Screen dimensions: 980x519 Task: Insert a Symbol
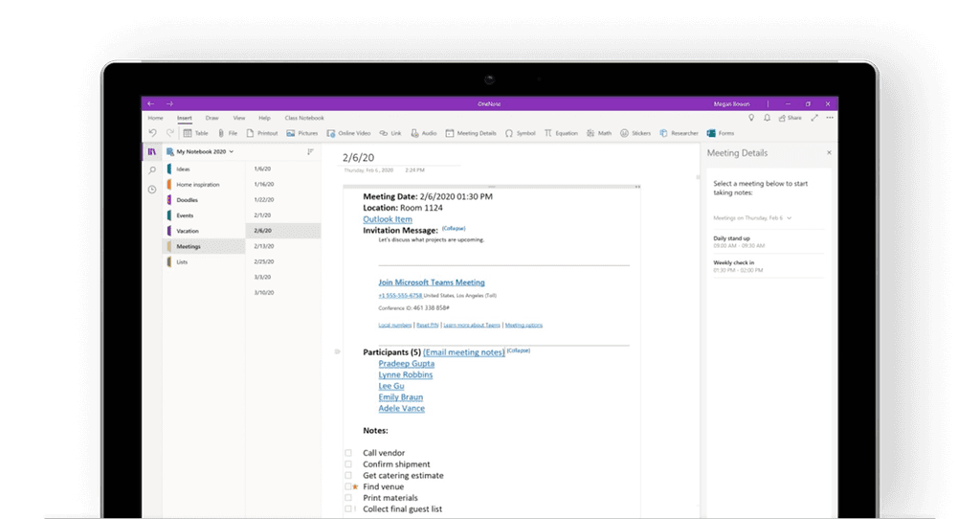[x=520, y=133]
